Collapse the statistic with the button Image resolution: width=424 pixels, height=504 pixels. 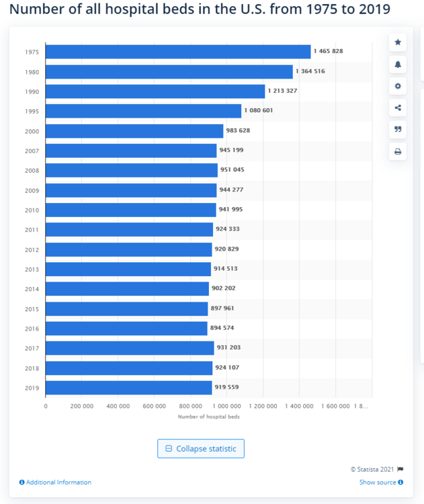point(201,448)
